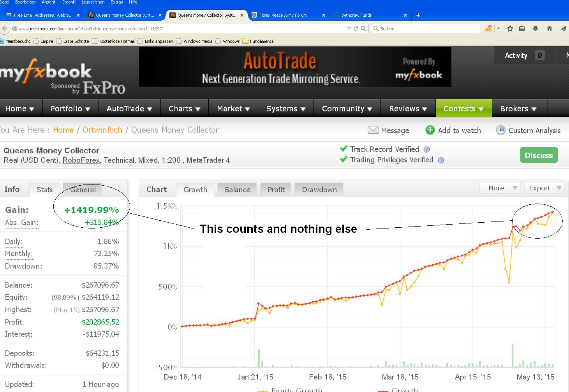The width and height of the screenshot is (569, 392).
Task: Open a new tab with the plus button
Action: 418,15
